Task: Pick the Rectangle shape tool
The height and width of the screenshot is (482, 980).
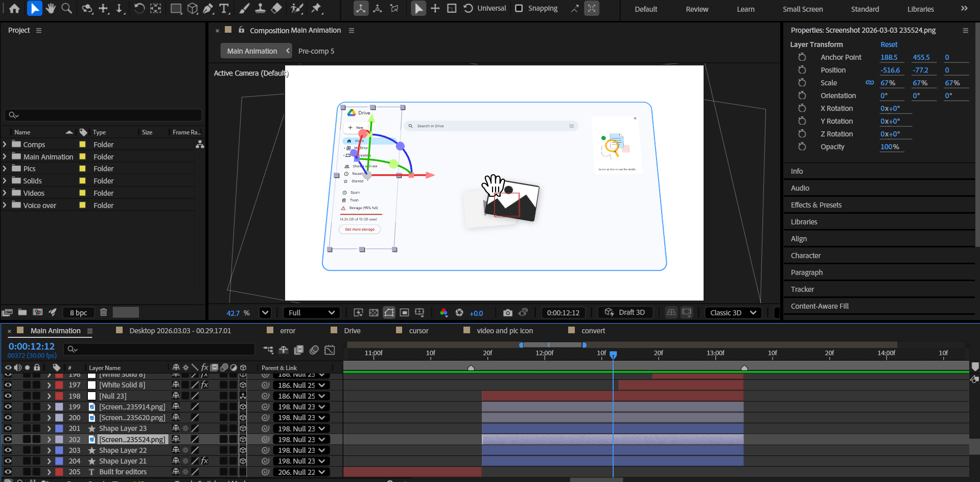Action: [176, 9]
